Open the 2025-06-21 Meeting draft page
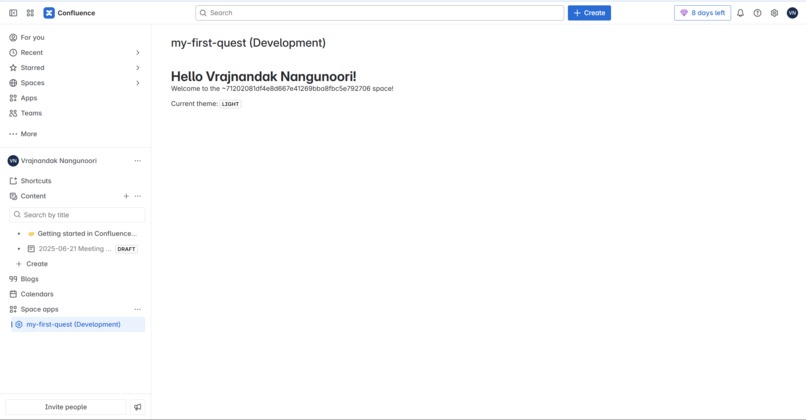 75,249
